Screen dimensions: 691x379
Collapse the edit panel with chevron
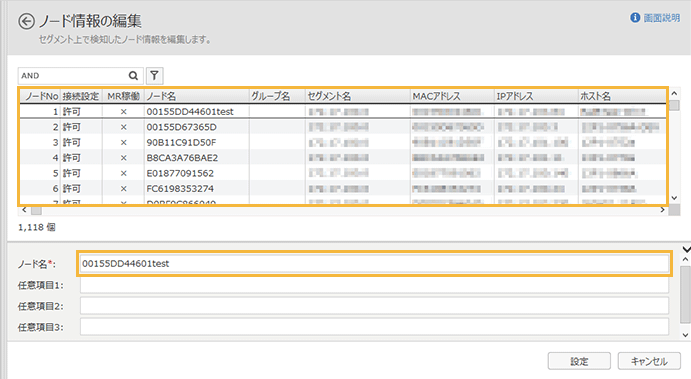click(686, 249)
